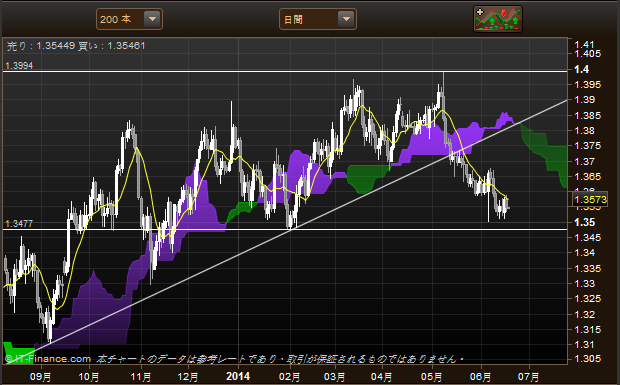Click the 12月 marker on time axis
Screen dimensions: 620x385
(187, 376)
